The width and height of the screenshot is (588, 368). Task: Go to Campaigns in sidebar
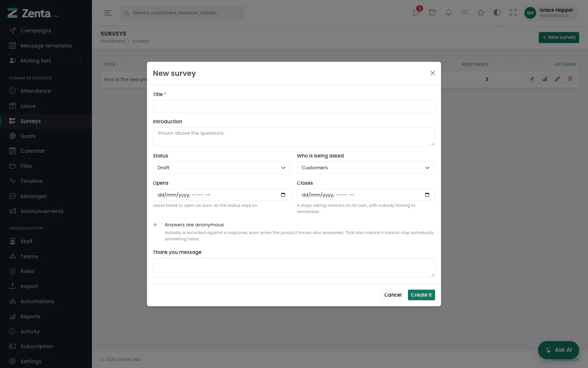point(46,31)
